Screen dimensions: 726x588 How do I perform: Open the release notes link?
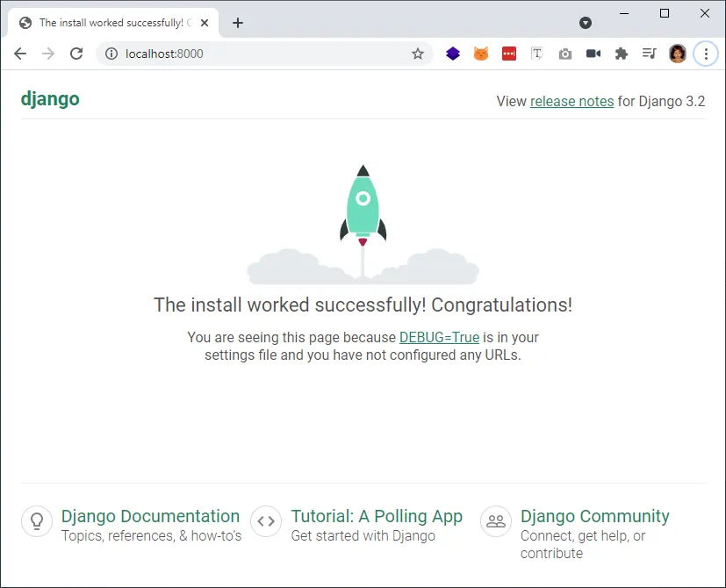(571, 101)
